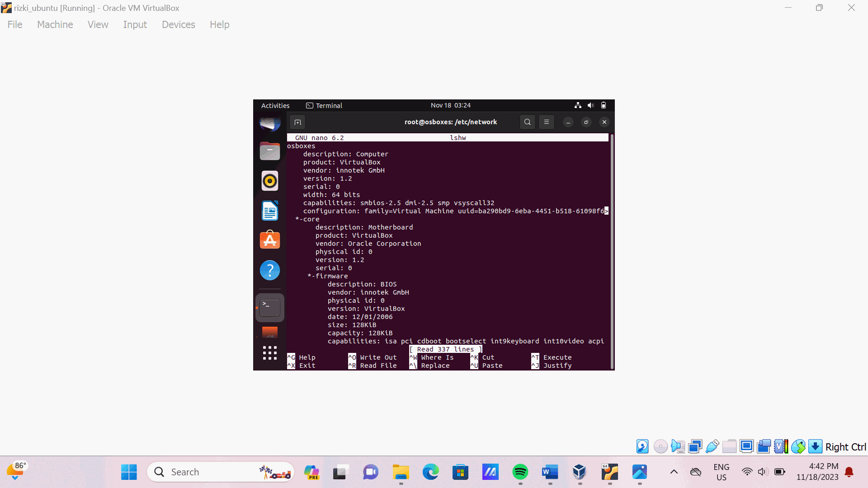Maximize the terminal window

point(586,122)
